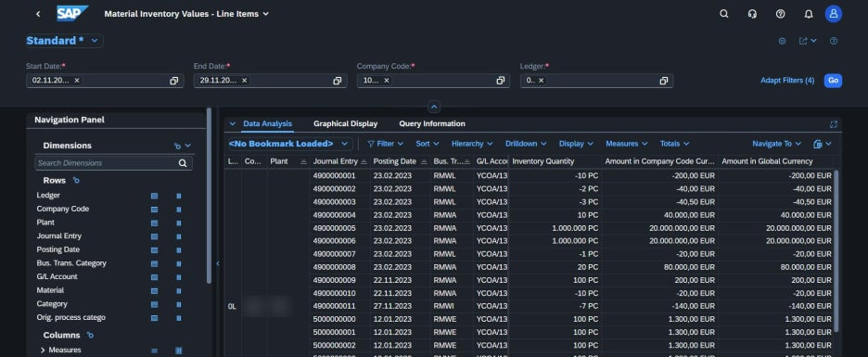Go back using the header back arrow
Image resolution: width=868 pixels, height=357 pixels.
click(38, 14)
